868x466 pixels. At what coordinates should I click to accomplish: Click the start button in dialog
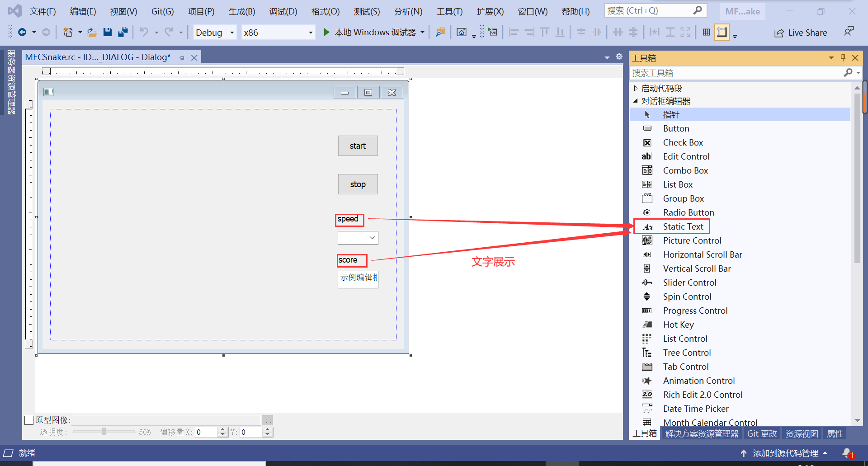[358, 146]
